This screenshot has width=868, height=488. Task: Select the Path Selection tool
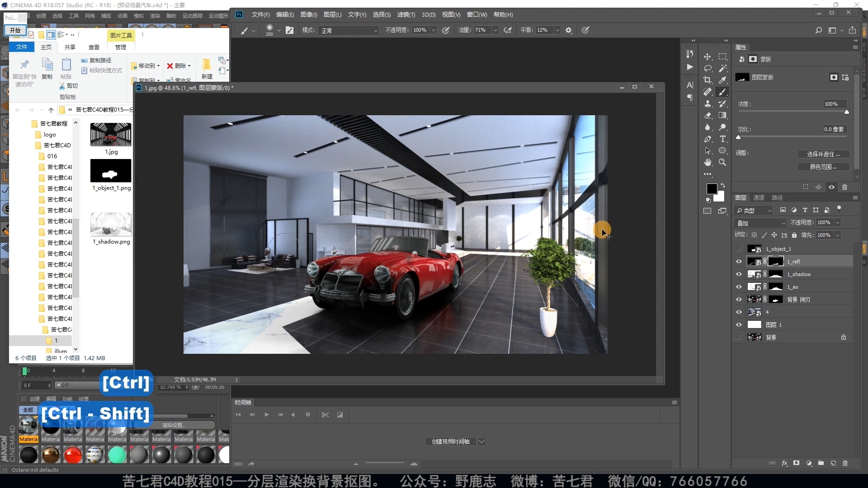(708, 150)
